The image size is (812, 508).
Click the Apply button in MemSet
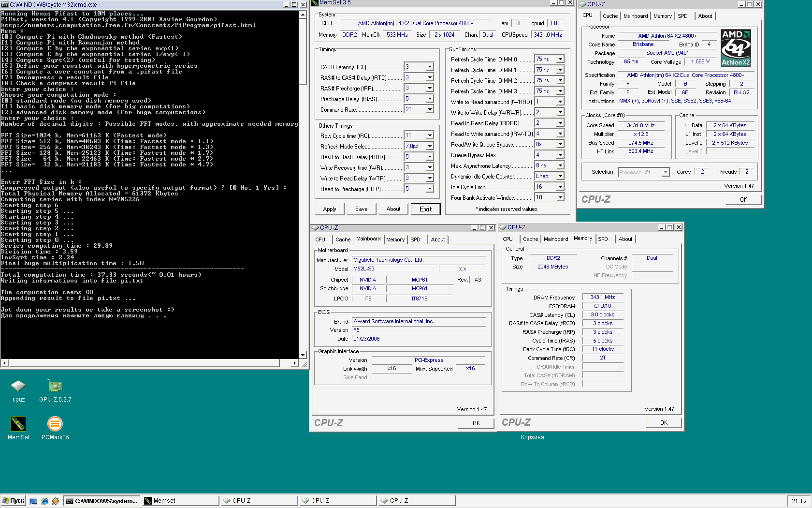point(330,209)
